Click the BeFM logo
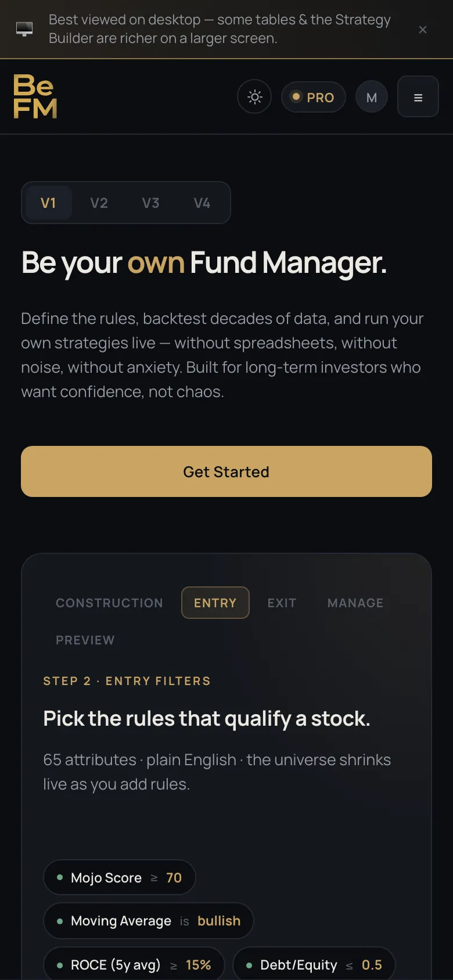This screenshot has width=453, height=980. (x=35, y=96)
